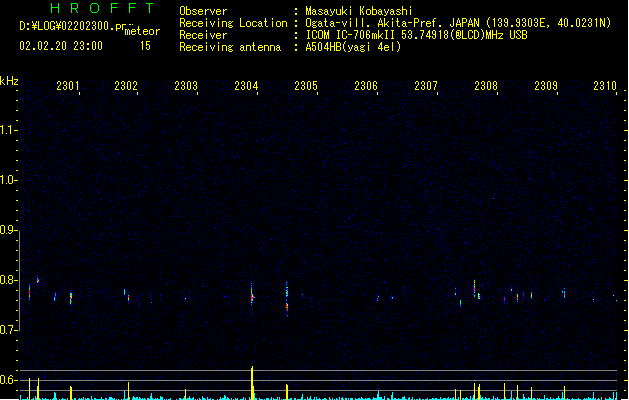The image size is (629, 400).
Task: Click the 'meteor' count label
Action: coord(142,31)
